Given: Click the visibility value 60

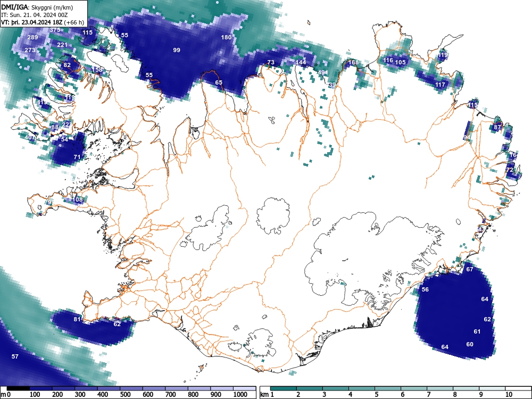Looking at the screenshot, I should 470,344.
